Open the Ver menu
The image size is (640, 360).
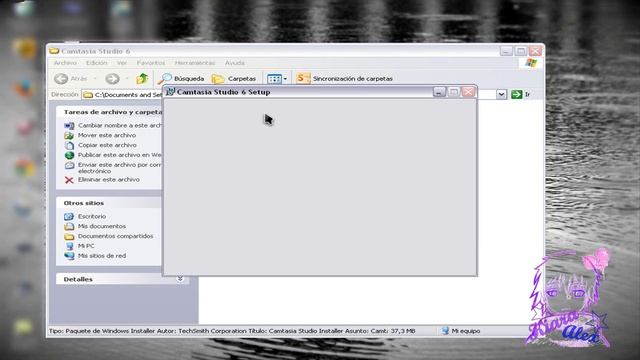tap(122, 63)
